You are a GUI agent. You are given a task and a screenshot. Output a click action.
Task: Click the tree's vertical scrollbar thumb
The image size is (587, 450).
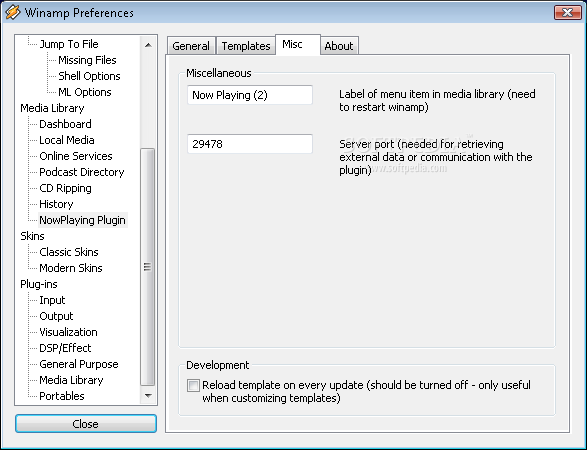click(147, 267)
